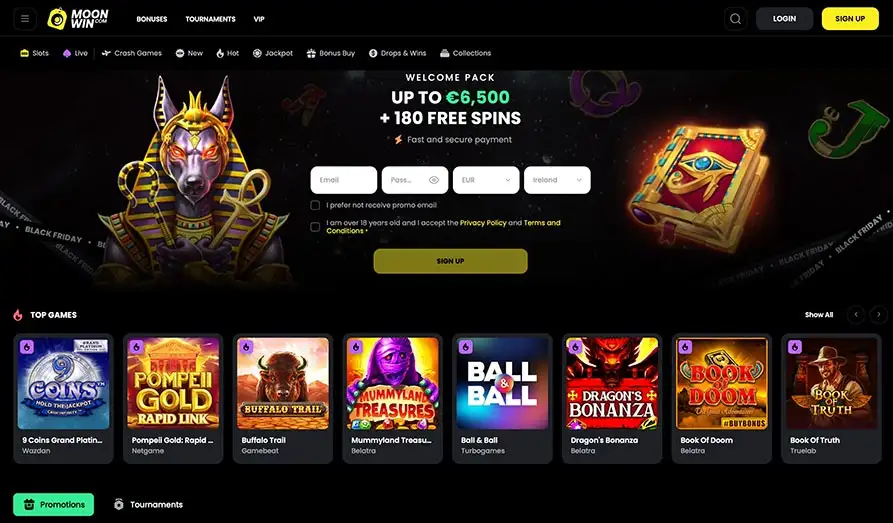Open the Tournaments top menu

point(210,19)
